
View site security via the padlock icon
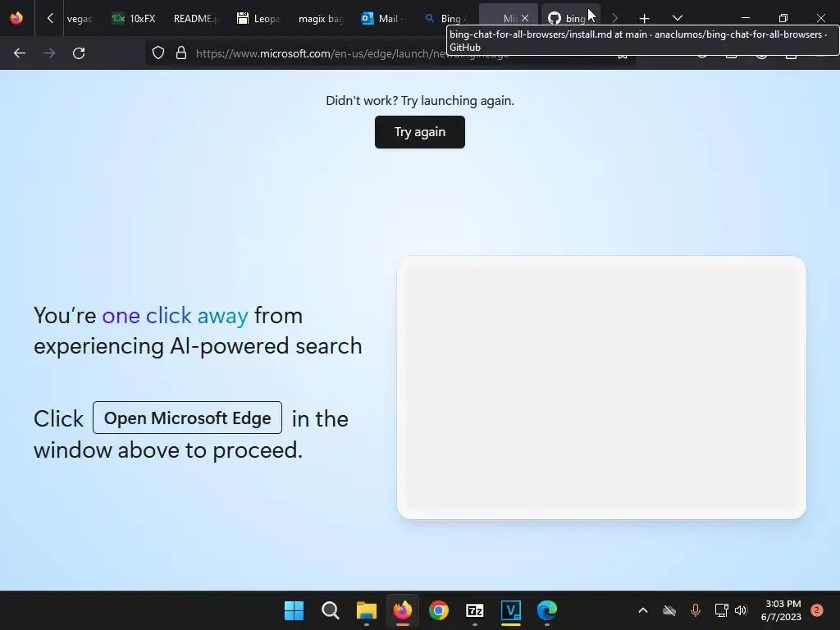click(181, 53)
